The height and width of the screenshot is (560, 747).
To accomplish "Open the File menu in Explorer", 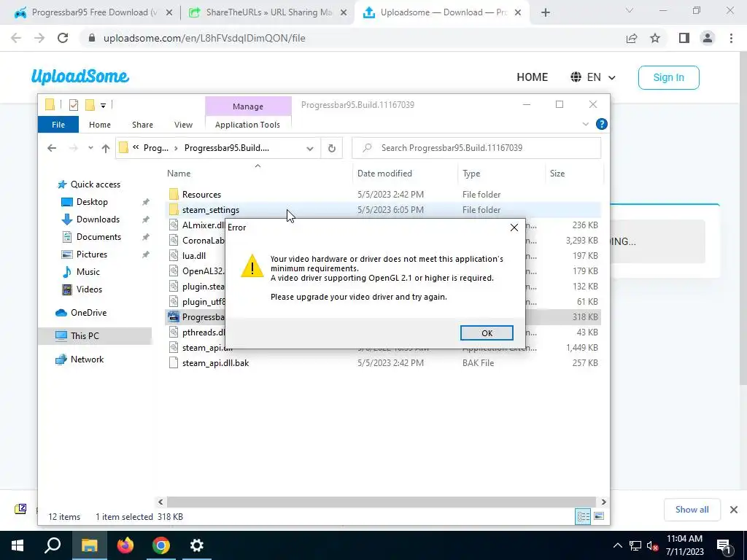I will (58, 125).
